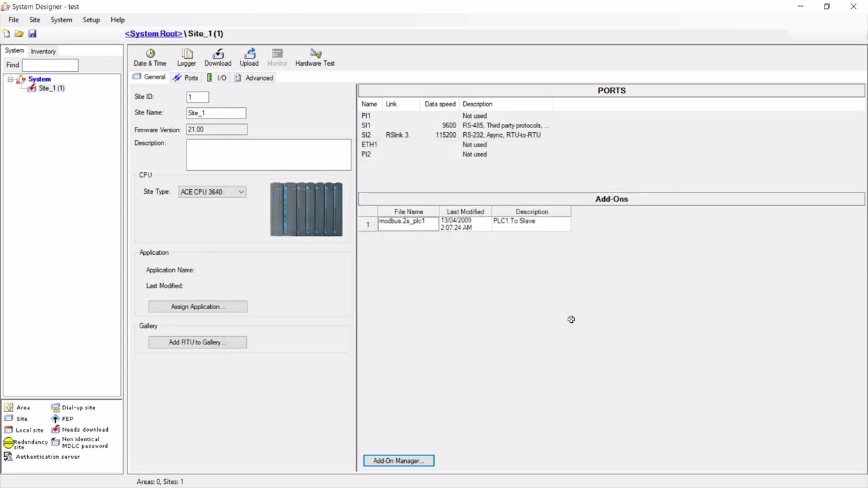This screenshot has height=488, width=868.
Task: Click Non identical MDLC password icon
Action: coord(56,442)
